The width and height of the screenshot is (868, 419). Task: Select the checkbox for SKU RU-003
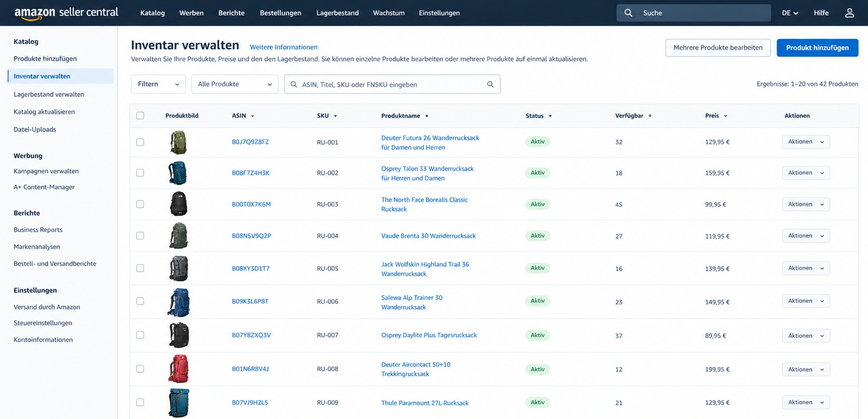[x=140, y=205]
